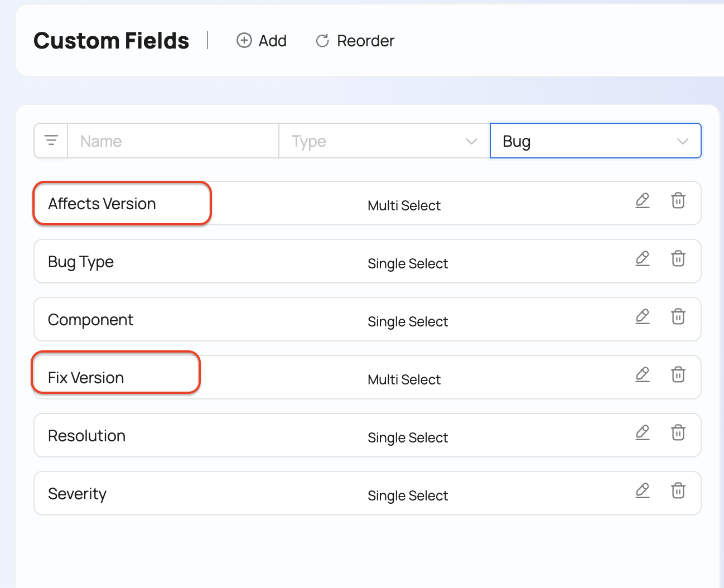Image resolution: width=724 pixels, height=588 pixels.
Task: Edit the Fix Version field
Action: coord(643,375)
